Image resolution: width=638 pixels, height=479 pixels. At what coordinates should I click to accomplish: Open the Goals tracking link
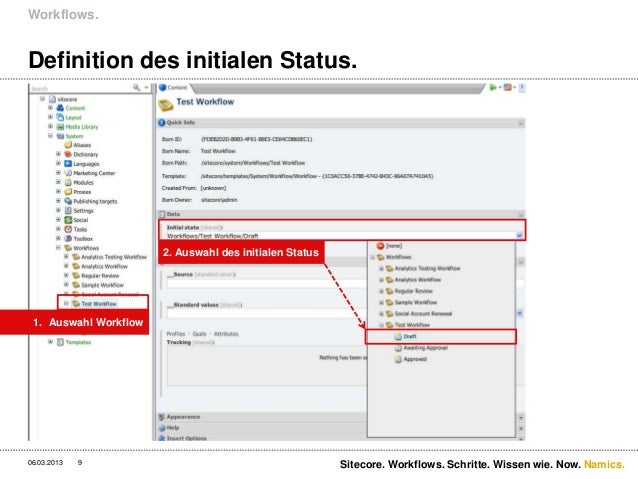(199, 334)
